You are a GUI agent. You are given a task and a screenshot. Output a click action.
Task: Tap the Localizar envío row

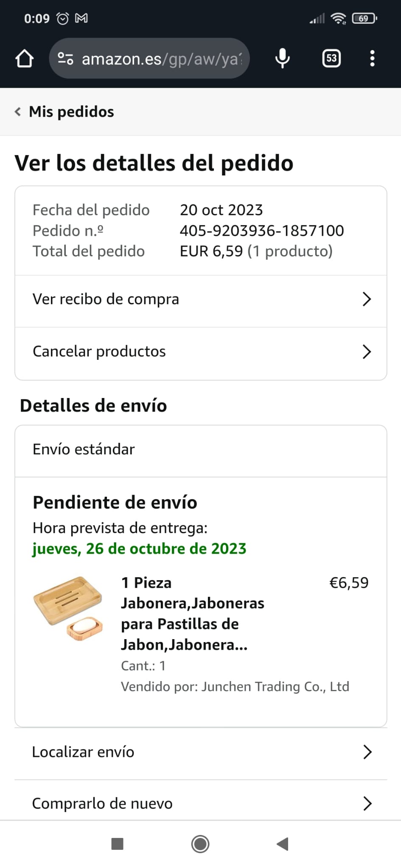pos(84,752)
